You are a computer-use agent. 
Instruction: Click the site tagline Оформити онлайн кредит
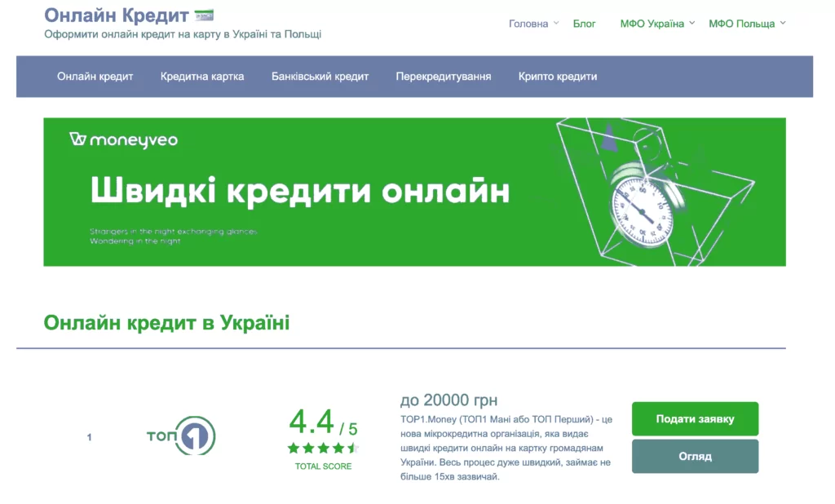183,34
